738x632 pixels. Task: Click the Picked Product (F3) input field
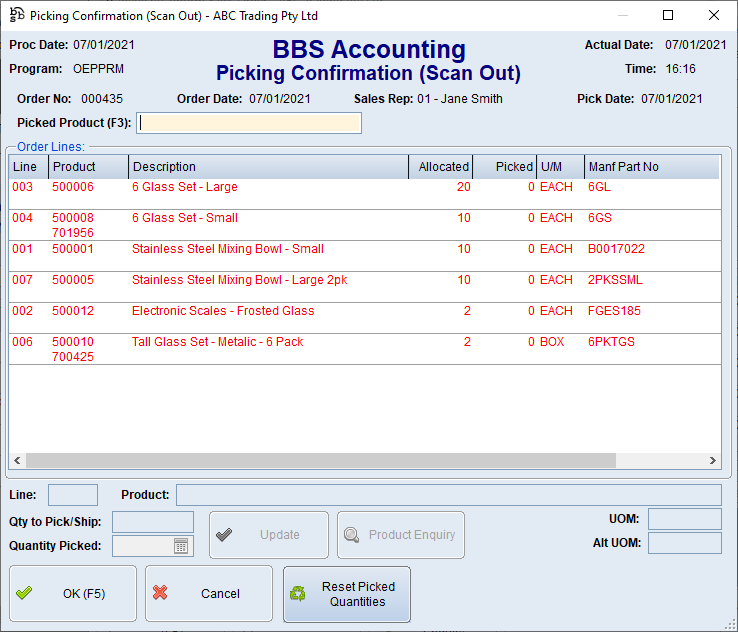click(249, 123)
